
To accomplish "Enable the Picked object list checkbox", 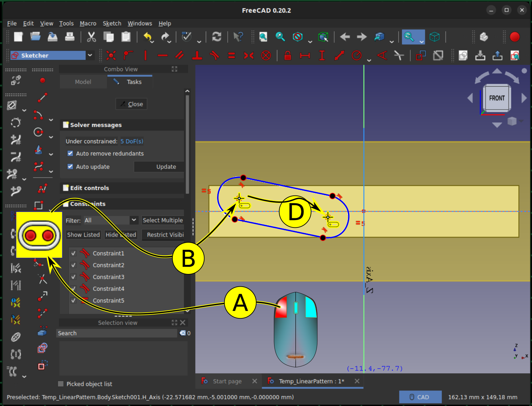I will 61,384.
